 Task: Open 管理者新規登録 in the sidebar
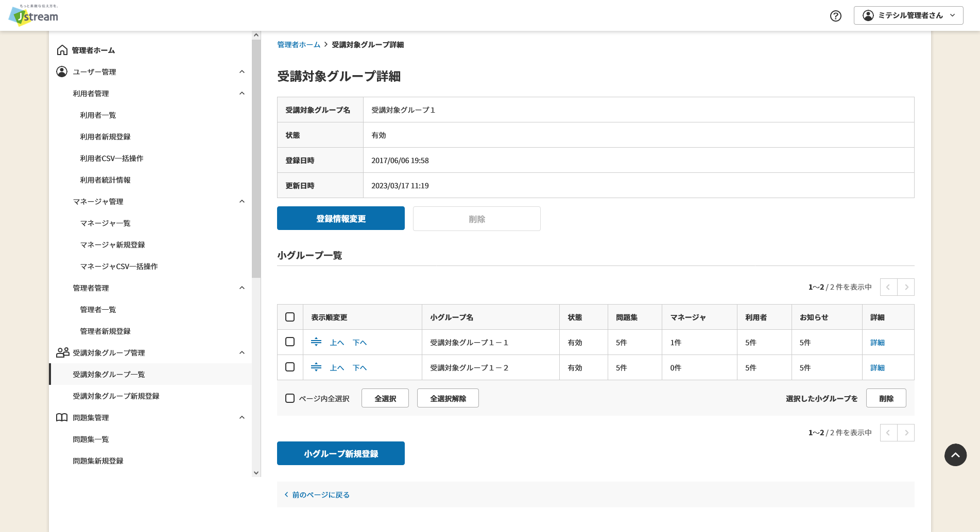pyautogui.click(x=105, y=331)
